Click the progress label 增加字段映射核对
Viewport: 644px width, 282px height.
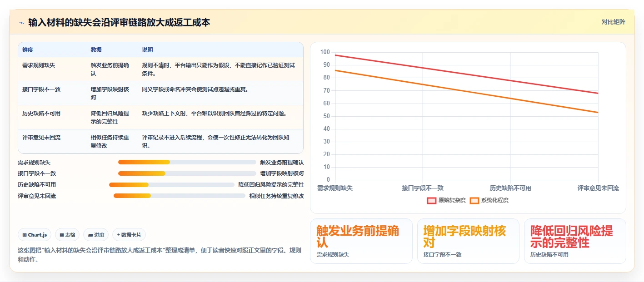282,173
